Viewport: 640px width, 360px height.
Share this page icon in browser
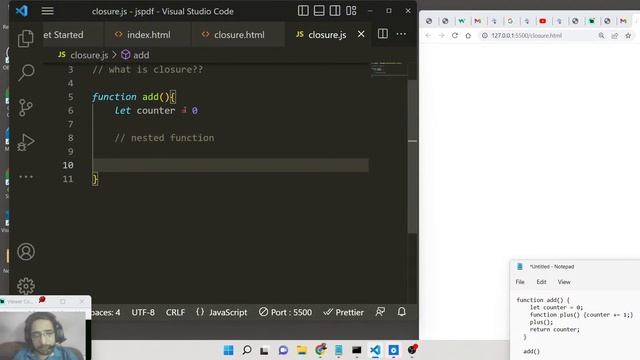coord(615,36)
